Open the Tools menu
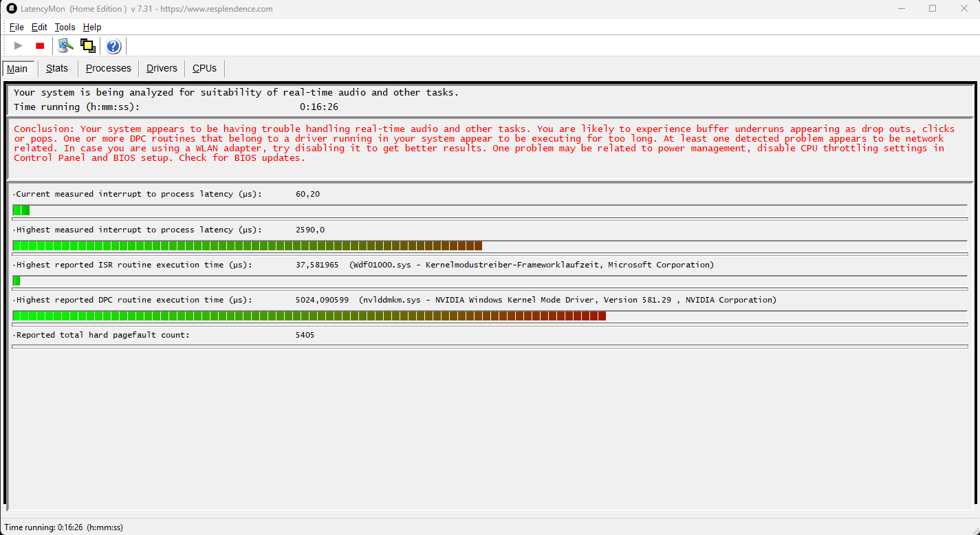Viewport: 980px width, 535px height. pyautogui.click(x=65, y=28)
